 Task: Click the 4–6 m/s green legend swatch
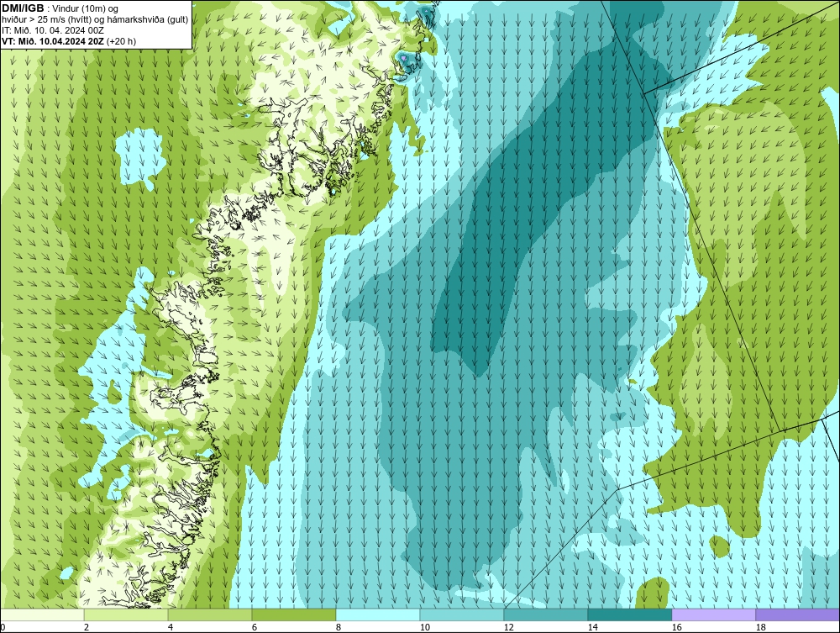210,615
